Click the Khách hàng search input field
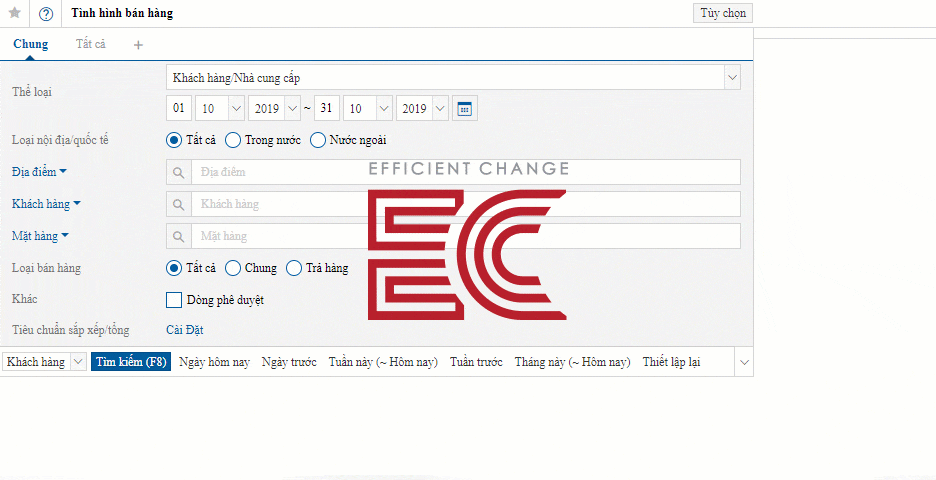The width and height of the screenshot is (936, 480). (466, 204)
